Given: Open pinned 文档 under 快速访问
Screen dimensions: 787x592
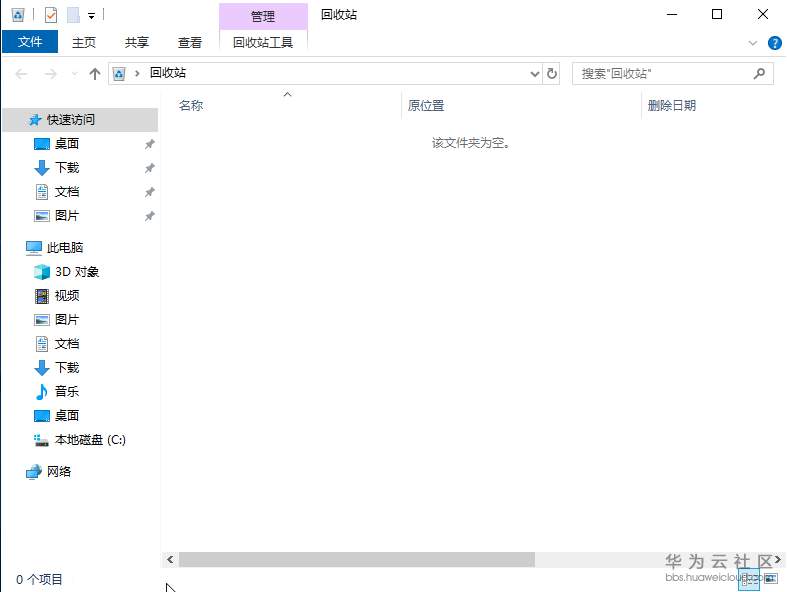Looking at the screenshot, I should [67, 192].
